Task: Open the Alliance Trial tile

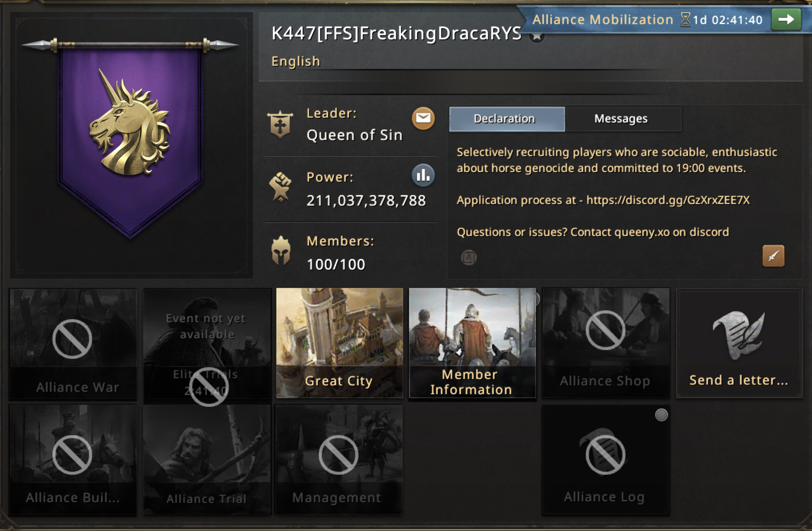Action: (207, 460)
